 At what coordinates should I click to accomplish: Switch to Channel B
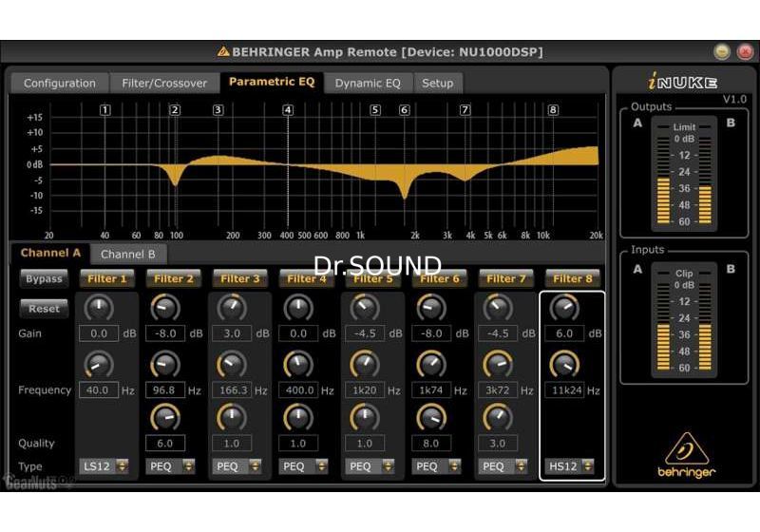point(128,254)
